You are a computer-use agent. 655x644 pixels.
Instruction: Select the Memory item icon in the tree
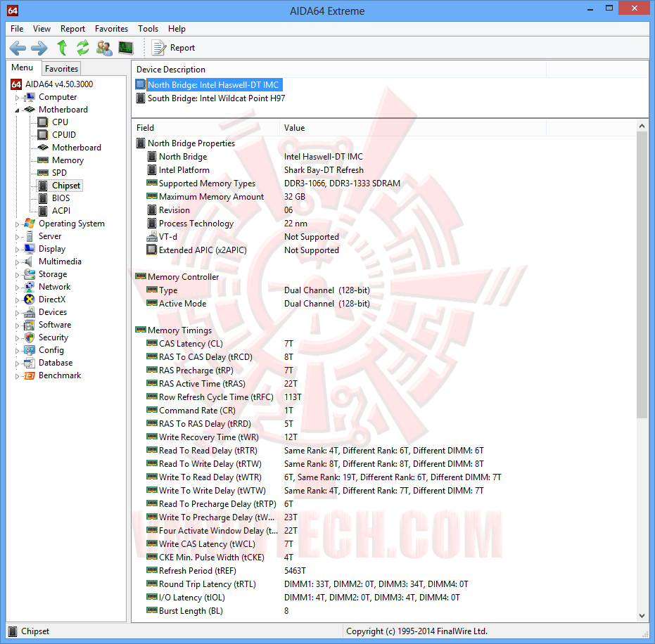[x=43, y=160]
